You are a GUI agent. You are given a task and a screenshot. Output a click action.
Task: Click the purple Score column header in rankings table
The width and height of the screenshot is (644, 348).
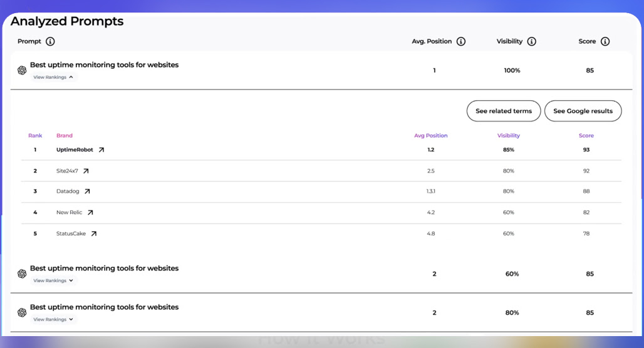point(586,135)
